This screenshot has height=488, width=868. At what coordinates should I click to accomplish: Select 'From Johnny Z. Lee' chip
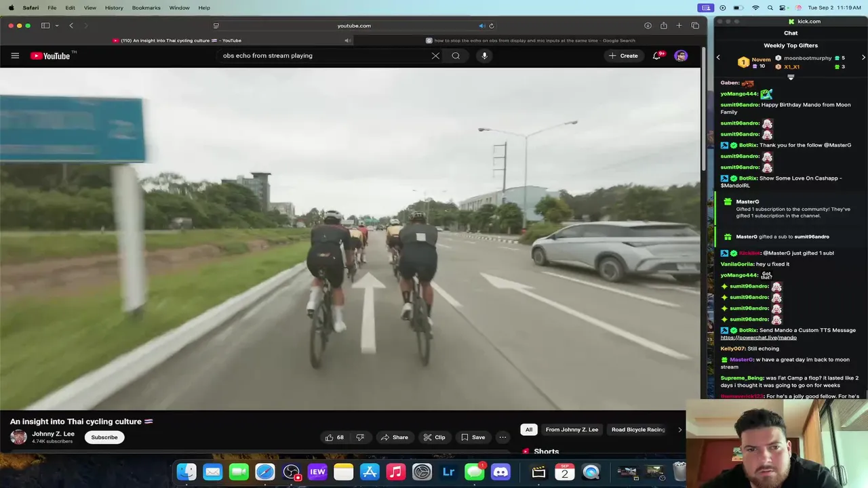[572, 429]
